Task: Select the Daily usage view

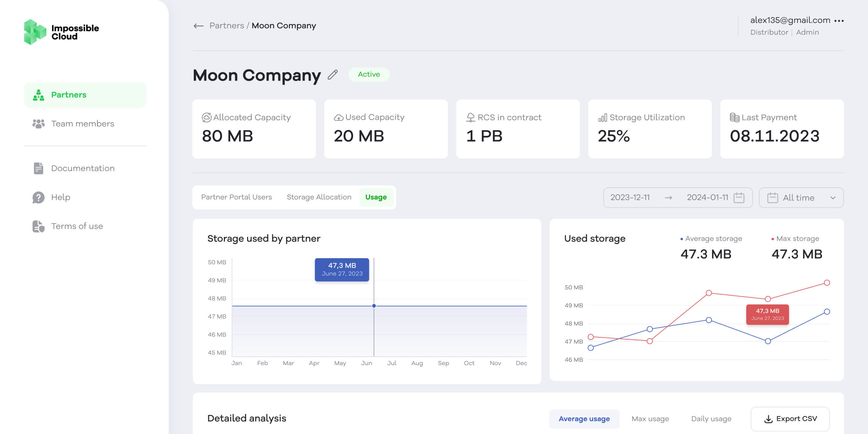Action: [x=711, y=419]
